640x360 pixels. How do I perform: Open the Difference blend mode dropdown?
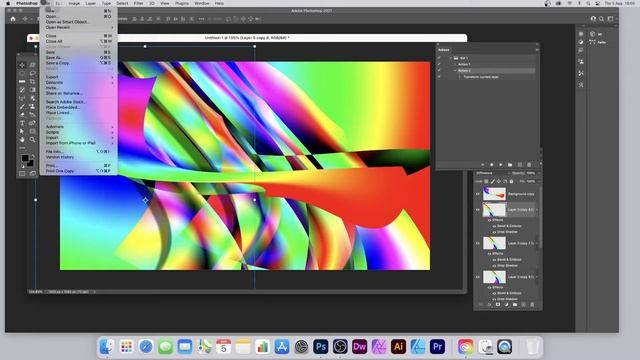492,173
